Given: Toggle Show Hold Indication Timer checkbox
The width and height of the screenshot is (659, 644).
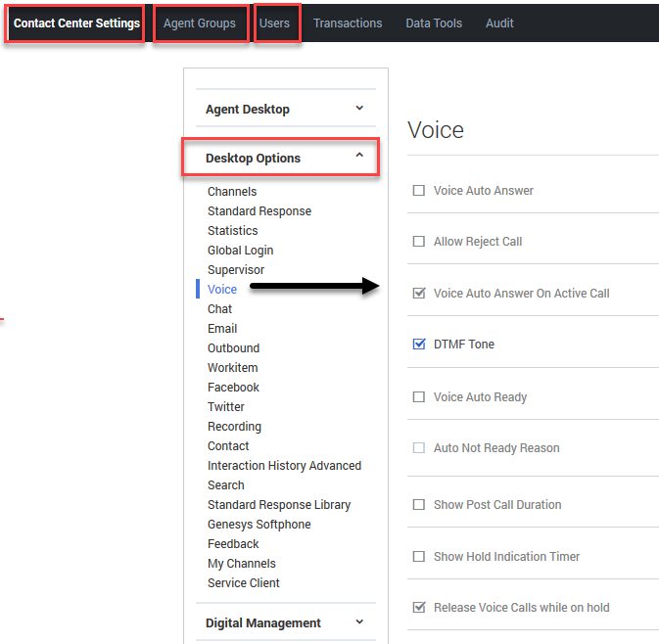Looking at the screenshot, I should pyautogui.click(x=419, y=557).
